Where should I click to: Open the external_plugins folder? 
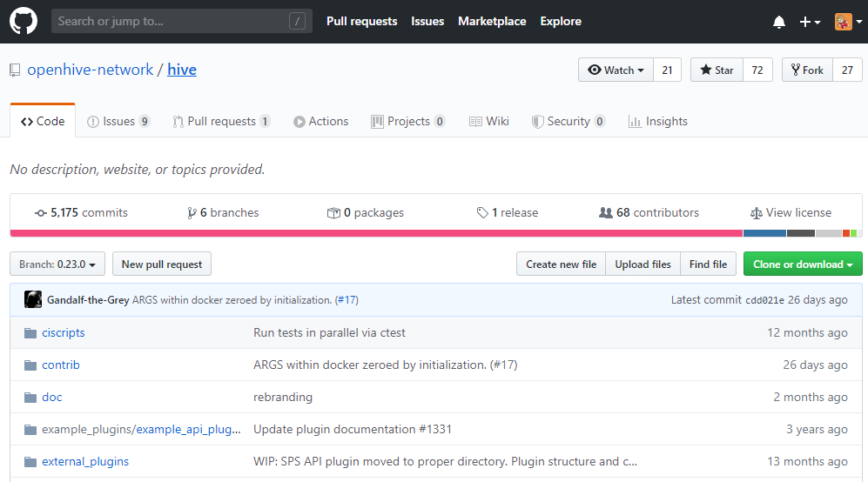[85, 461]
